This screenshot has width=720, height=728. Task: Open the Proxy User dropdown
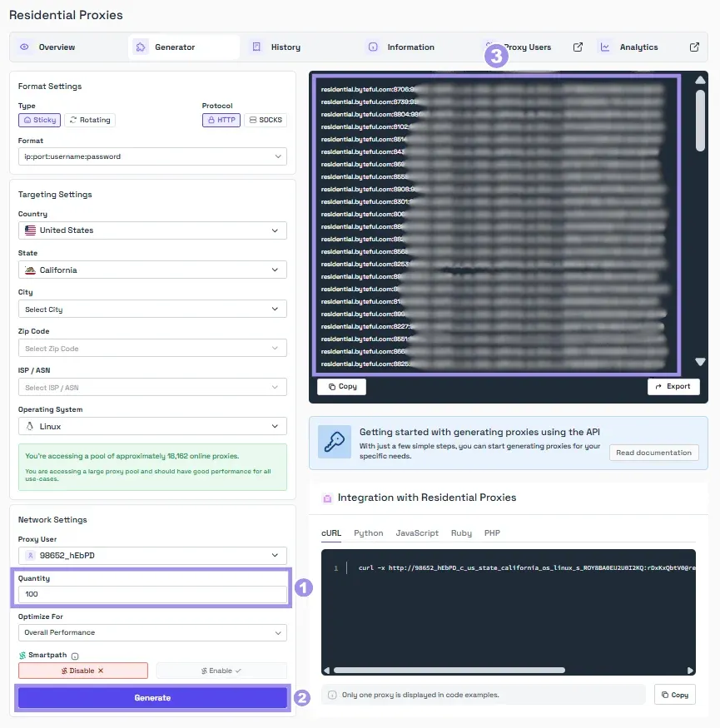[x=152, y=555]
